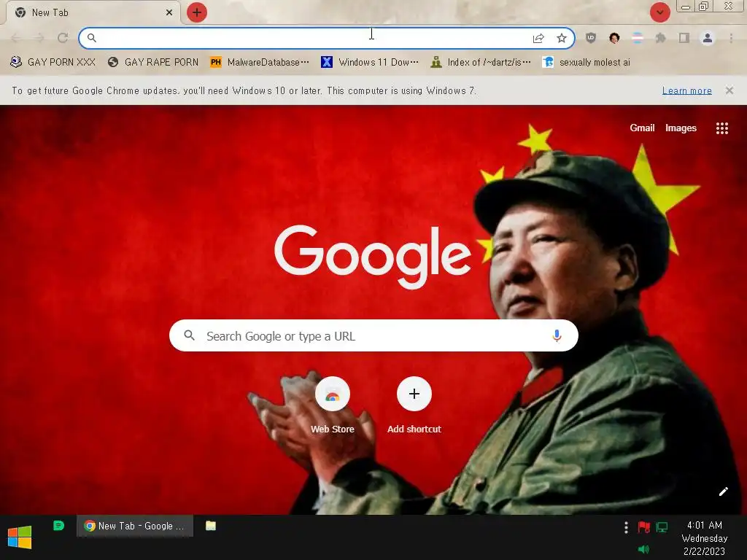
Task: Open the Windows Start menu
Action: point(20,537)
